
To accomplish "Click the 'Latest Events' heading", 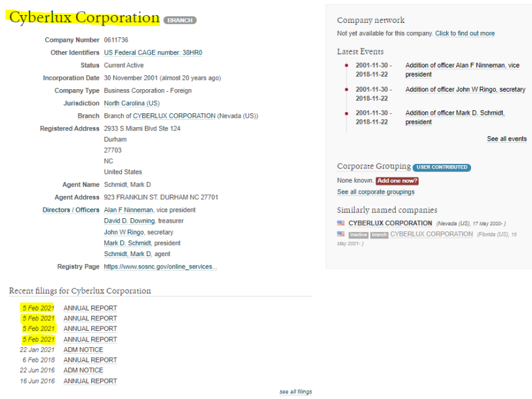I will click(x=360, y=52).
